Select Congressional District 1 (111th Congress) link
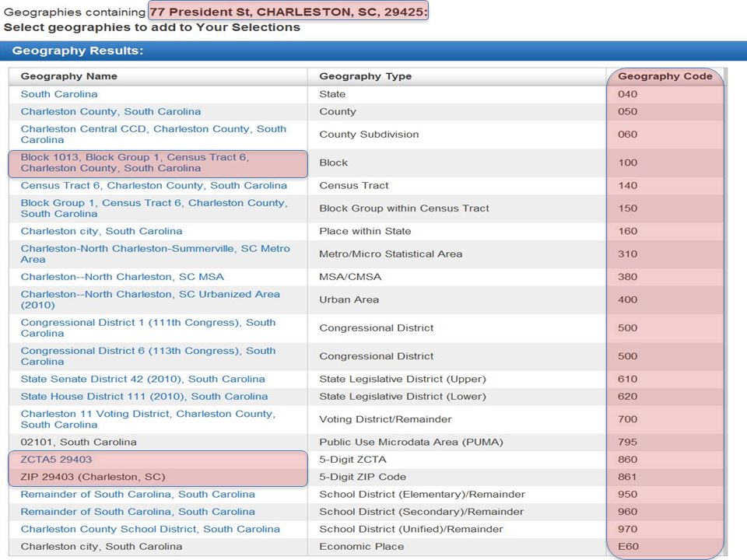747x560 pixels. 148,328
